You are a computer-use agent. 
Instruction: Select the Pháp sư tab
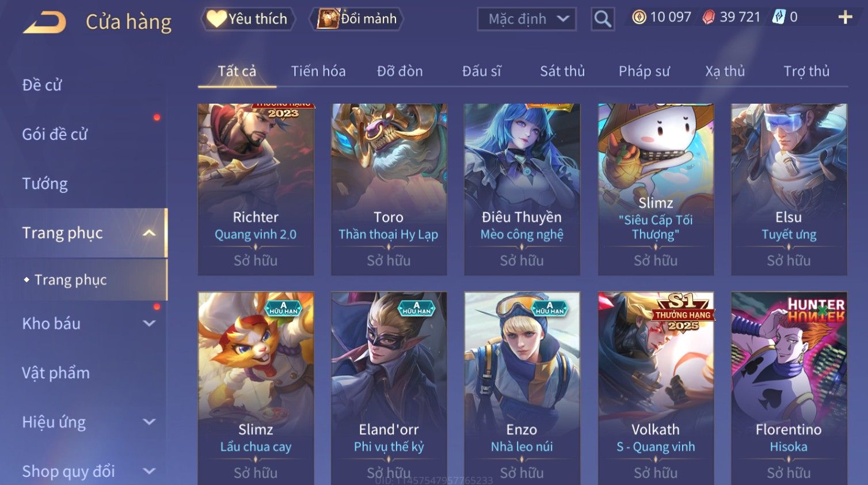[x=644, y=71]
